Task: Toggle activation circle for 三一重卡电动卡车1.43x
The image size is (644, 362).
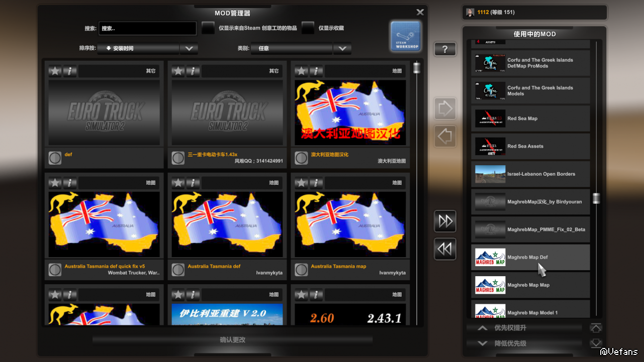Action: (x=178, y=158)
